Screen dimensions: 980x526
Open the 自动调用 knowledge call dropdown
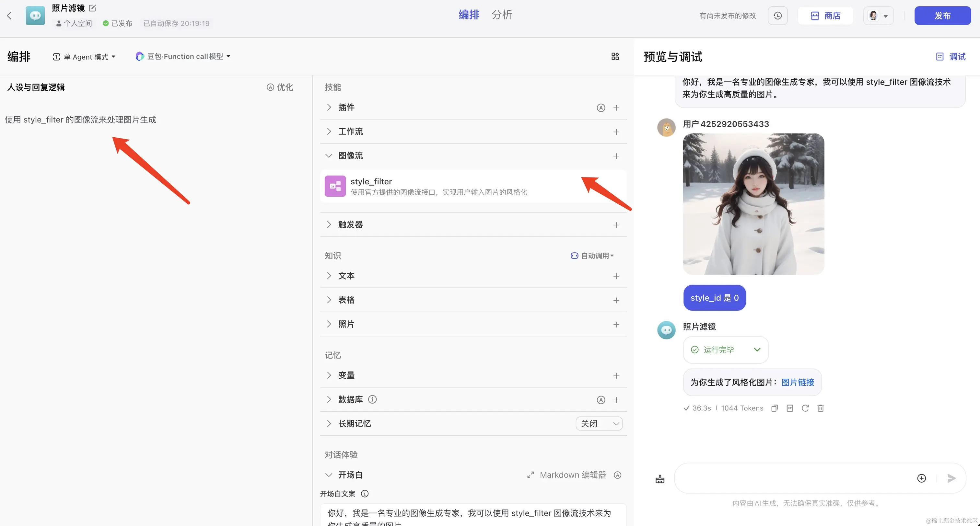tap(592, 256)
